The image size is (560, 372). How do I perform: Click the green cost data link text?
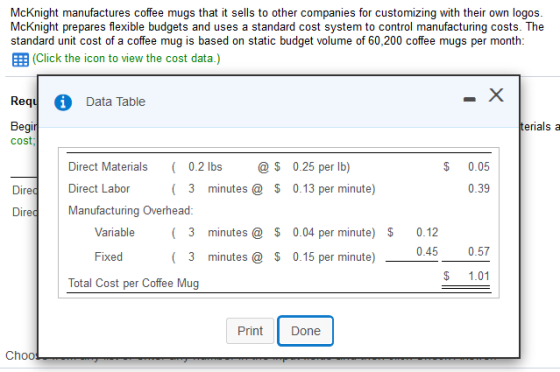pyautogui.click(x=126, y=58)
